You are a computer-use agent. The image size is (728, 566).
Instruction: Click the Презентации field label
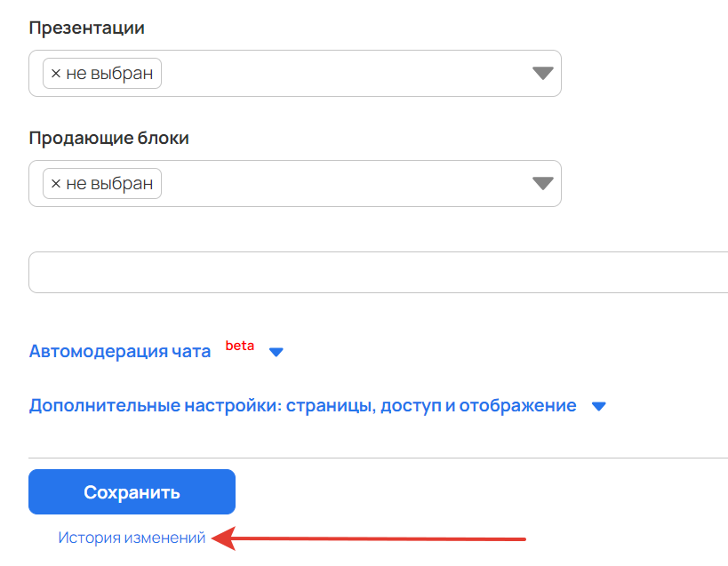[86, 28]
